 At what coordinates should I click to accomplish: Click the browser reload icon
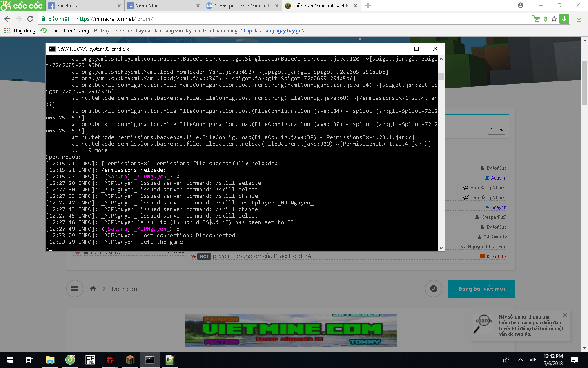click(30, 19)
